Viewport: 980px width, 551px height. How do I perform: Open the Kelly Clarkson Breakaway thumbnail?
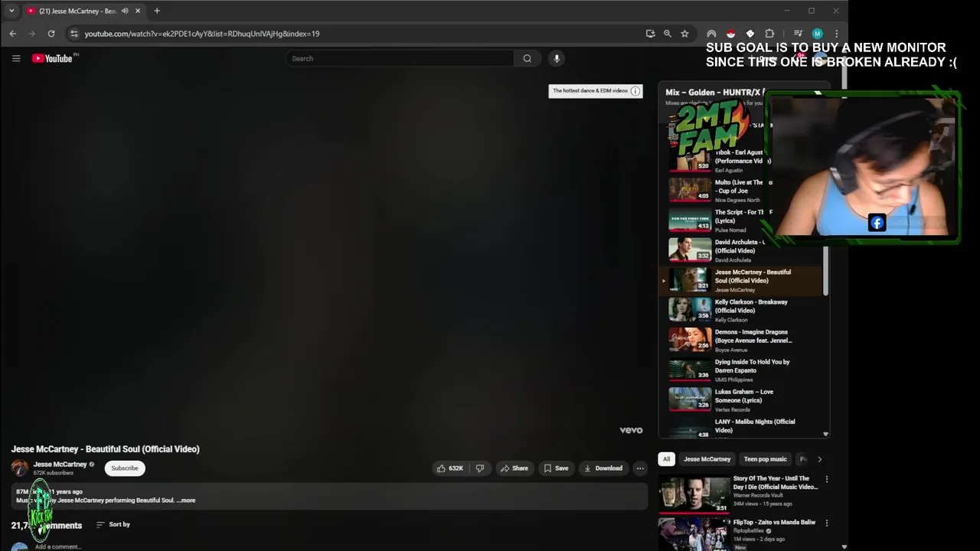[690, 310]
